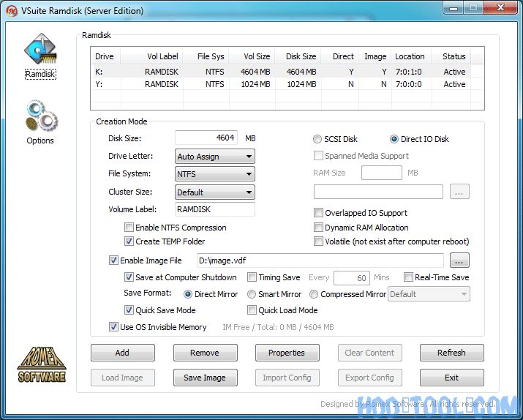Click the Vol Size column header
Screen dimensions: 523x420
tap(252, 56)
